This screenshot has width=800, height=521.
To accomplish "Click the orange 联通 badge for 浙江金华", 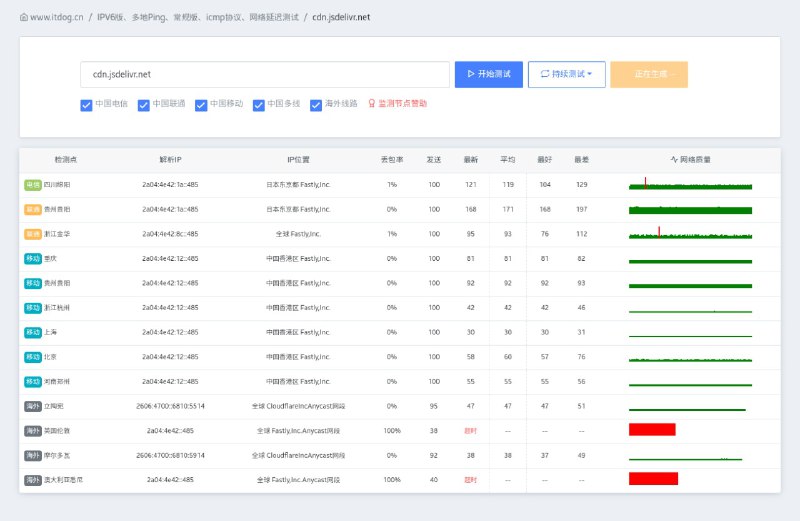I will coord(33,234).
